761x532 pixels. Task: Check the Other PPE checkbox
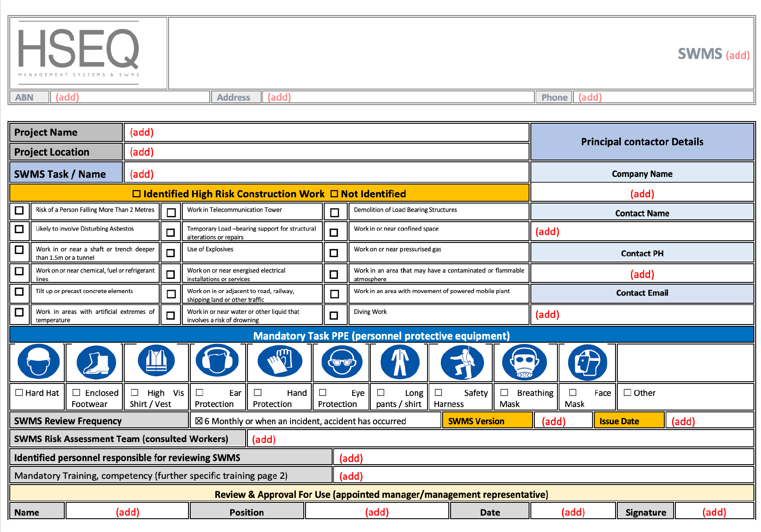pos(628,392)
